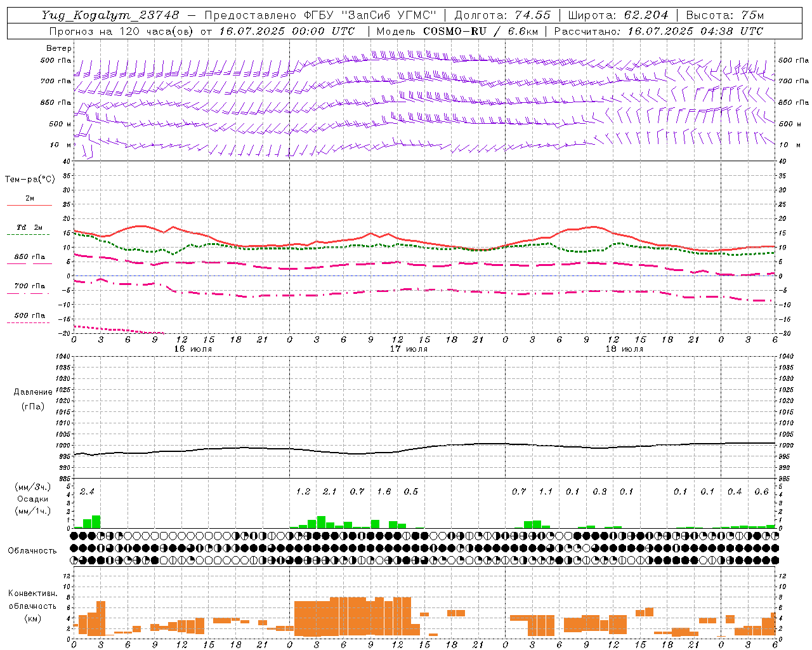Click the '2м' temperature legend entry

(30, 199)
